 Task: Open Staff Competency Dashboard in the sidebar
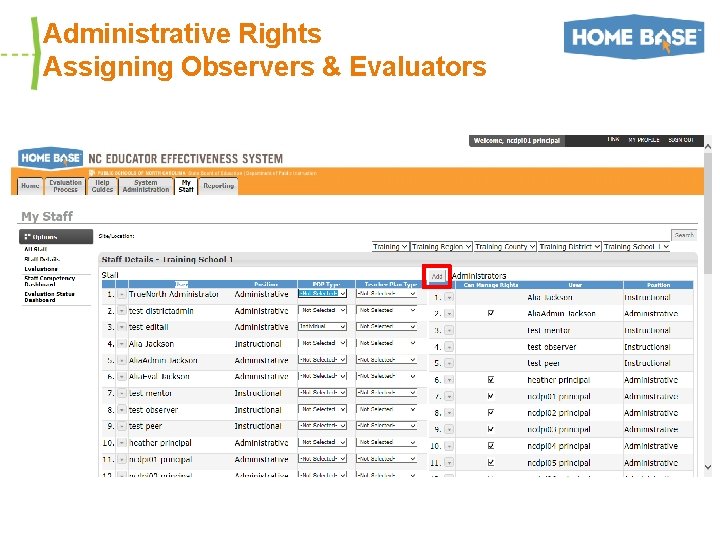pos(49,281)
